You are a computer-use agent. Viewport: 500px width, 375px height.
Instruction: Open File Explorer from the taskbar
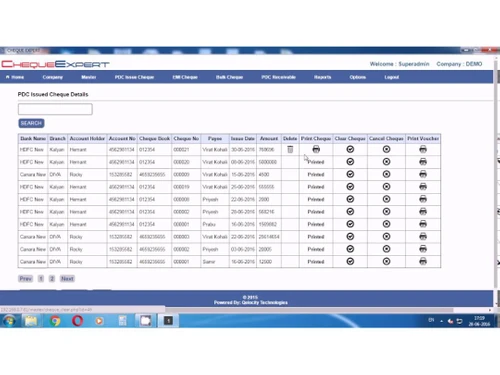point(31,321)
